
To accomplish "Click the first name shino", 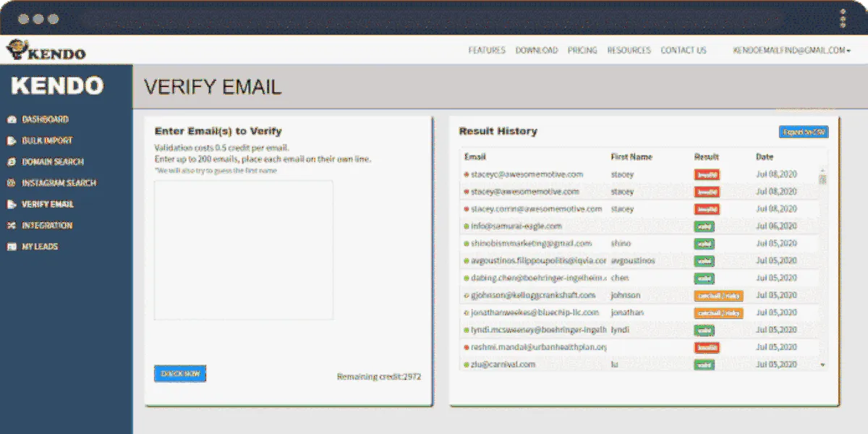I will pyautogui.click(x=621, y=244).
